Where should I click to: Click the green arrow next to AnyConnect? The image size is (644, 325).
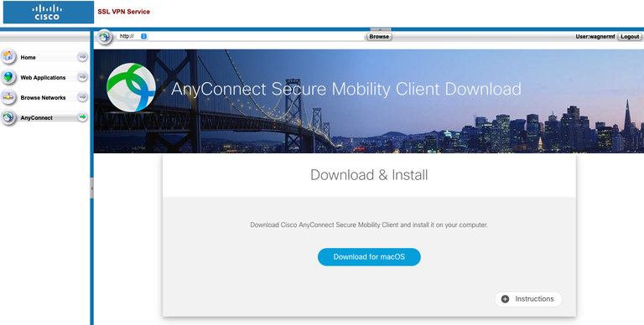pyautogui.click(x=82, y=117)
